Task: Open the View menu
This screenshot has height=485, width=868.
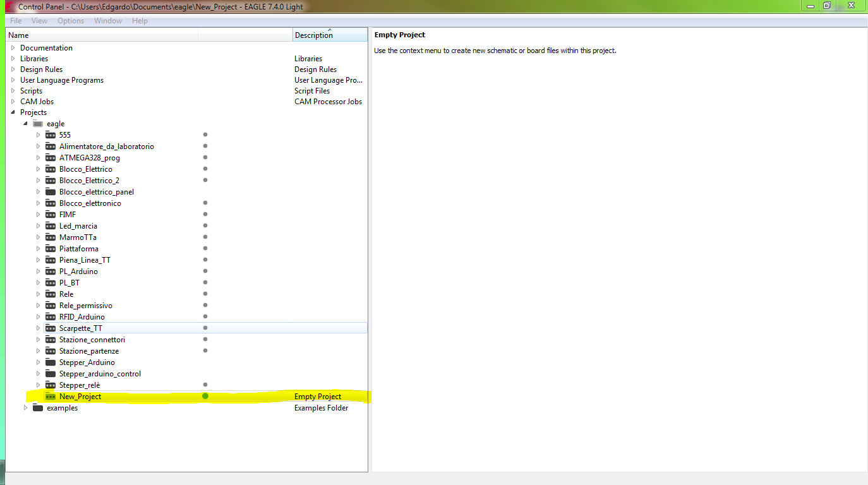Action: click(39, 21)
